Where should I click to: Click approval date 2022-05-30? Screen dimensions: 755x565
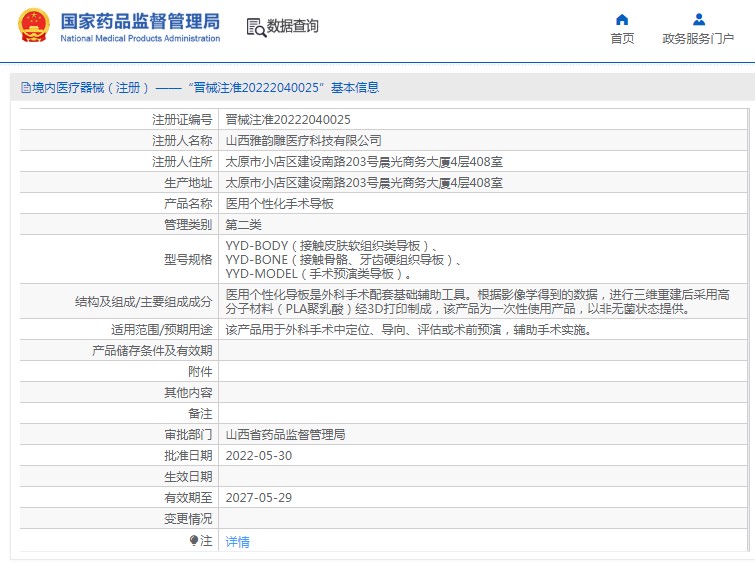[x=259, y=456]
